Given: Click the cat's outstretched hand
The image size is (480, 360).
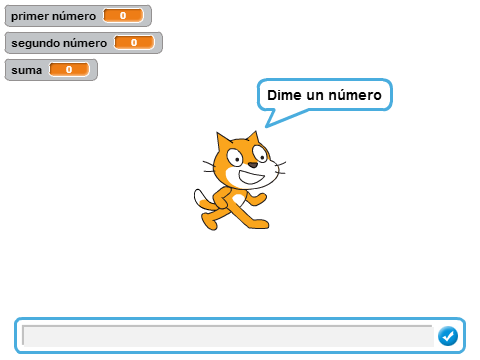Looking at the screenshot, I should click(x=260, y=199).
